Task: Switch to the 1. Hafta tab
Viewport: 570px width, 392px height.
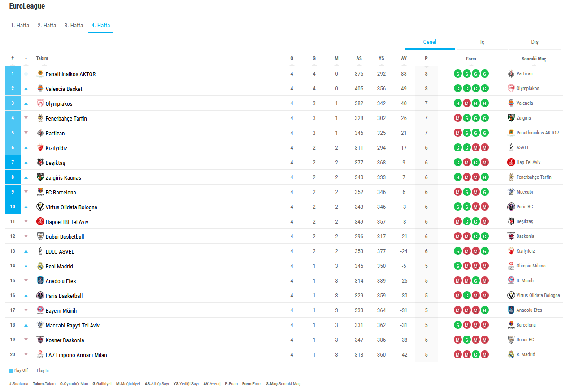Action: [20, 26]
